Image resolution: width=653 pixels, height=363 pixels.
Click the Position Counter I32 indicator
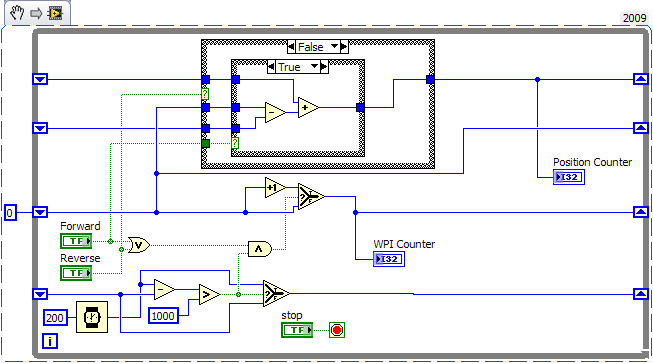pos(569,177)
